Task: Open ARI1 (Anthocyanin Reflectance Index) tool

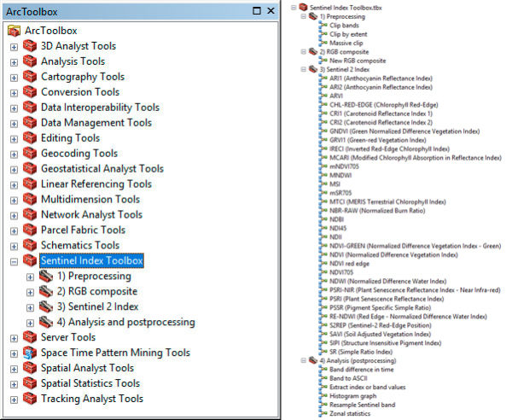Action: (381, 78)
